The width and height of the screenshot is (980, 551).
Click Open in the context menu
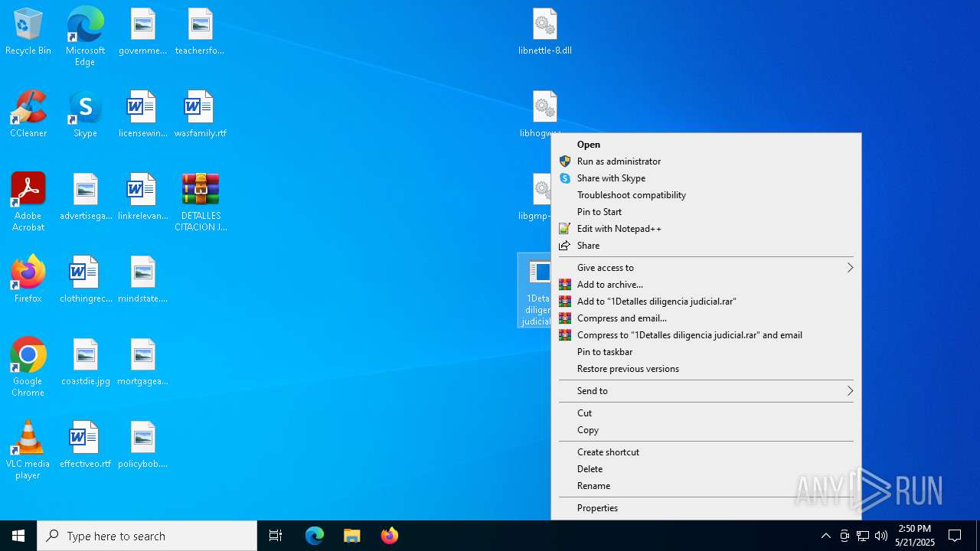706,145
